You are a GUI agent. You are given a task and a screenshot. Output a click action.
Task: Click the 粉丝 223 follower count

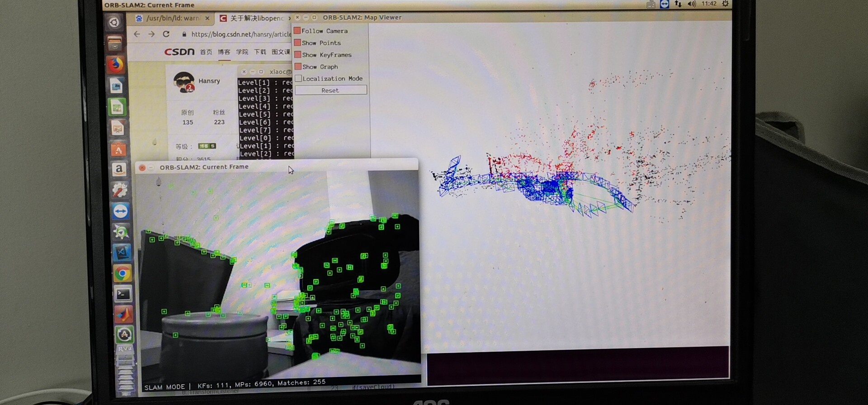point(219,117)
